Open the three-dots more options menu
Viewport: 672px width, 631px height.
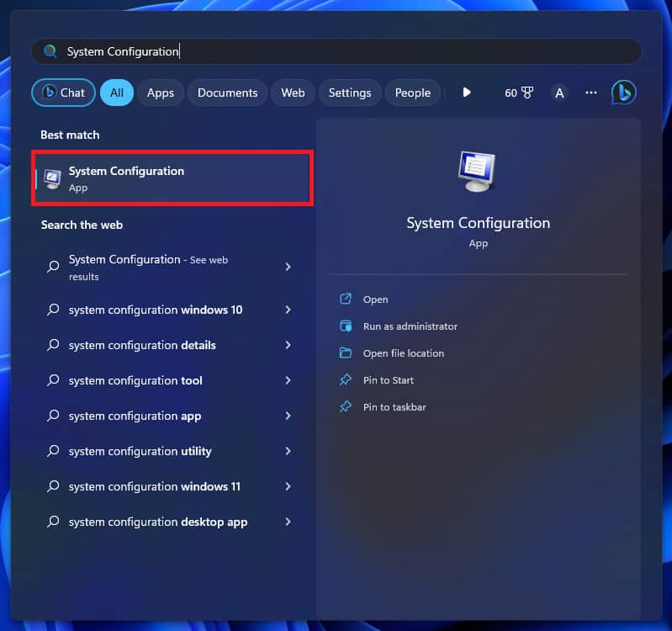coord(591,93)
